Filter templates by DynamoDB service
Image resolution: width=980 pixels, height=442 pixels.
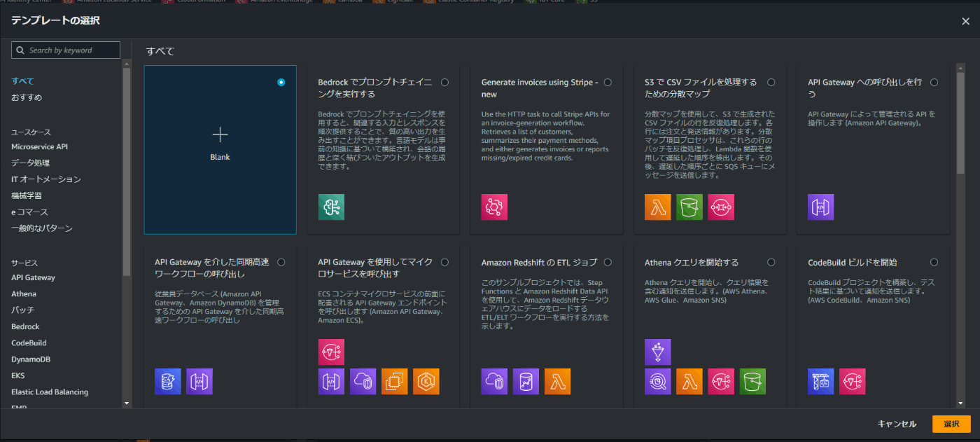click(x=31, y=359)
